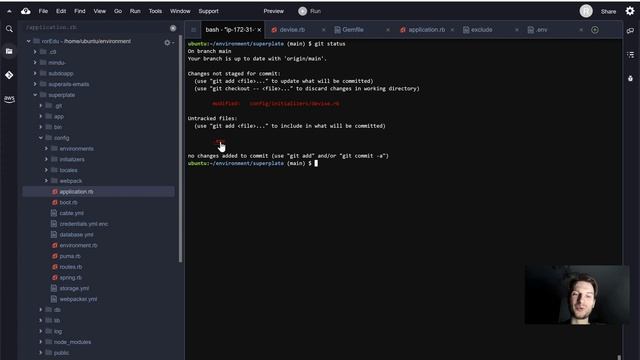Click the file tree search input field
Screen dimensions: 640x360
click(x=96, y=28)
